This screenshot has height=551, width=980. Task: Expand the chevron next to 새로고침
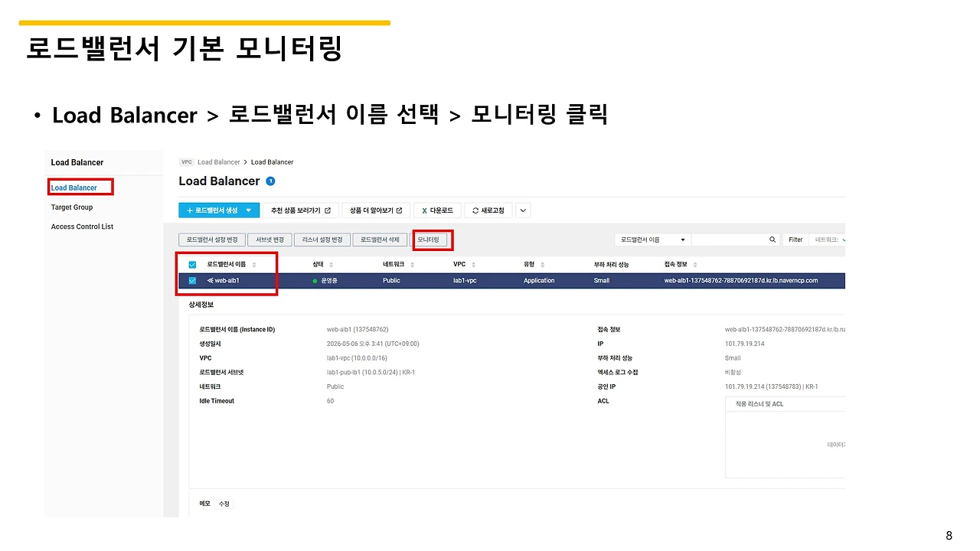(523, 210)
